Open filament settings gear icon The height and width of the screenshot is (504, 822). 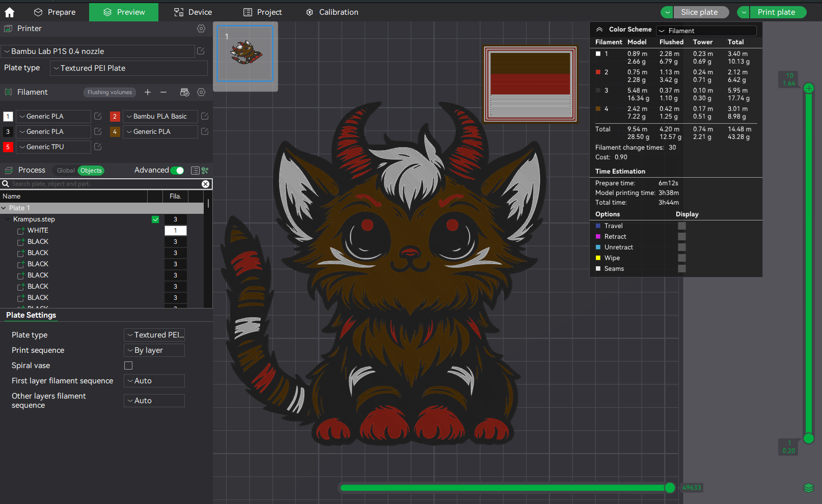pyautogui.click(x=201, y=92)
